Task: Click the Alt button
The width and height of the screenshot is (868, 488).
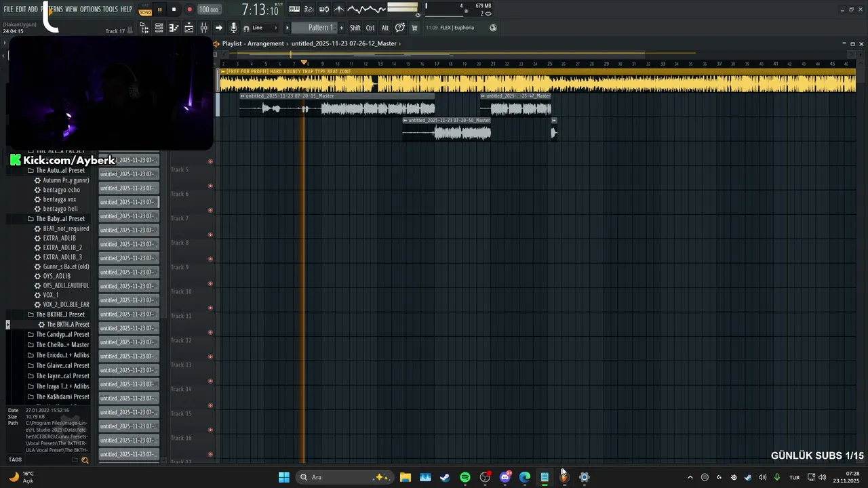Action: point(385,28)
